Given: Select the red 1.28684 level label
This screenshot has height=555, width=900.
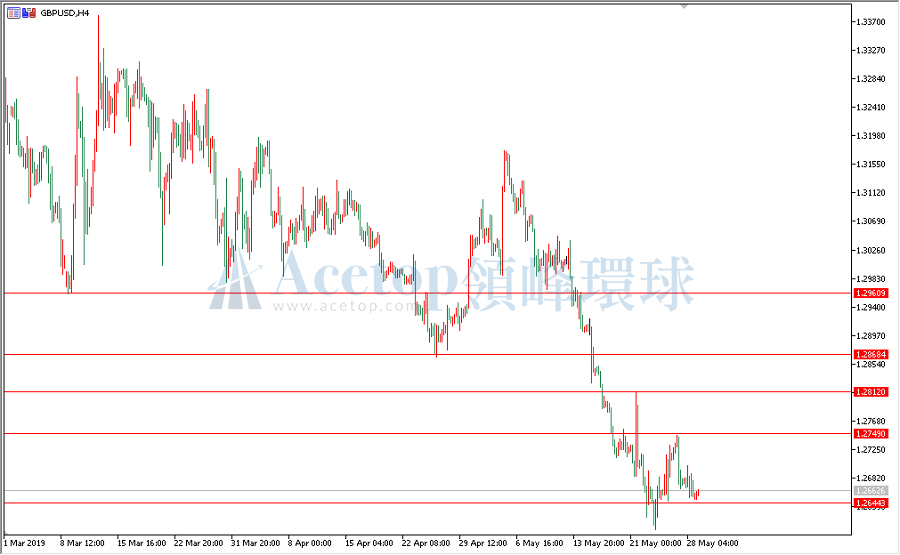Looking at the screenshot, I should pos(871,355).
